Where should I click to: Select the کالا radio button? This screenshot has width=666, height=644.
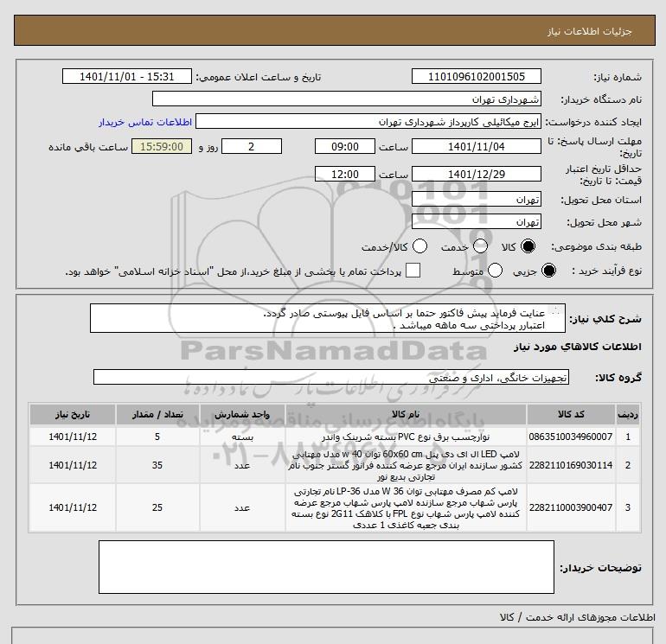(528, 246)
